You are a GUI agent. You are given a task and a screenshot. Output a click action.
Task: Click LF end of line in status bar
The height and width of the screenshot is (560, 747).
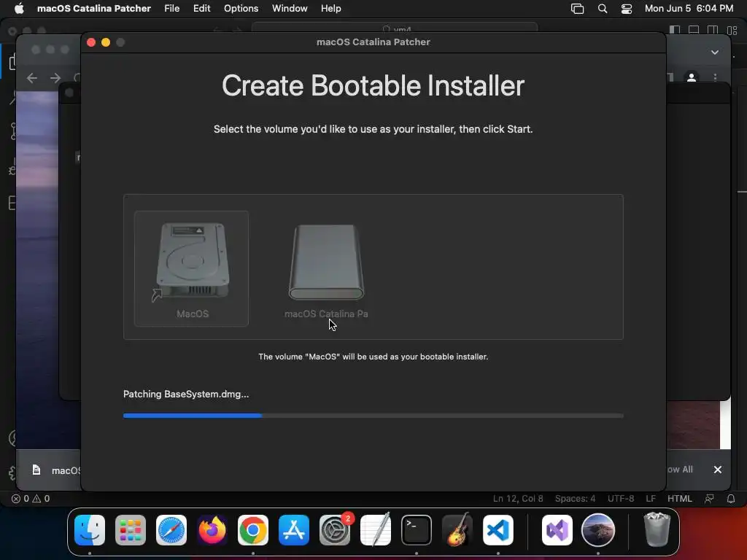[651, 499]
